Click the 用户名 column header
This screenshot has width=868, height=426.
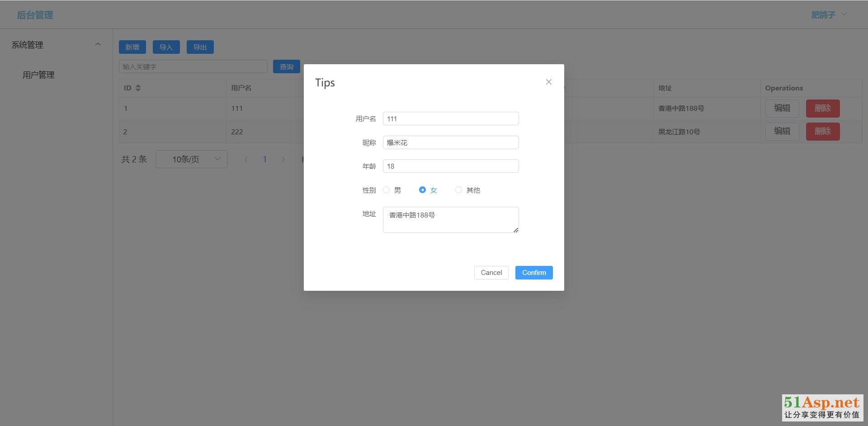(x=241, y=88)
